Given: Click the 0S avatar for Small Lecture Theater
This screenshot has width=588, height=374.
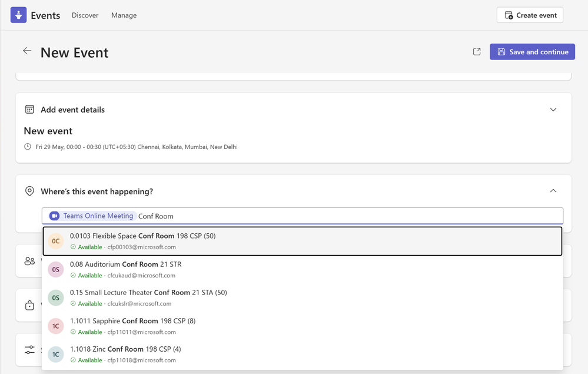Looking at the screenshot, I should [56, 298].
